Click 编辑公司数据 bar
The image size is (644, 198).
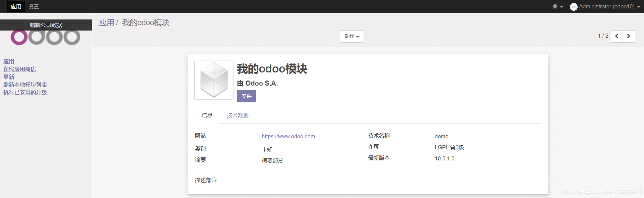tap(46, 25)
